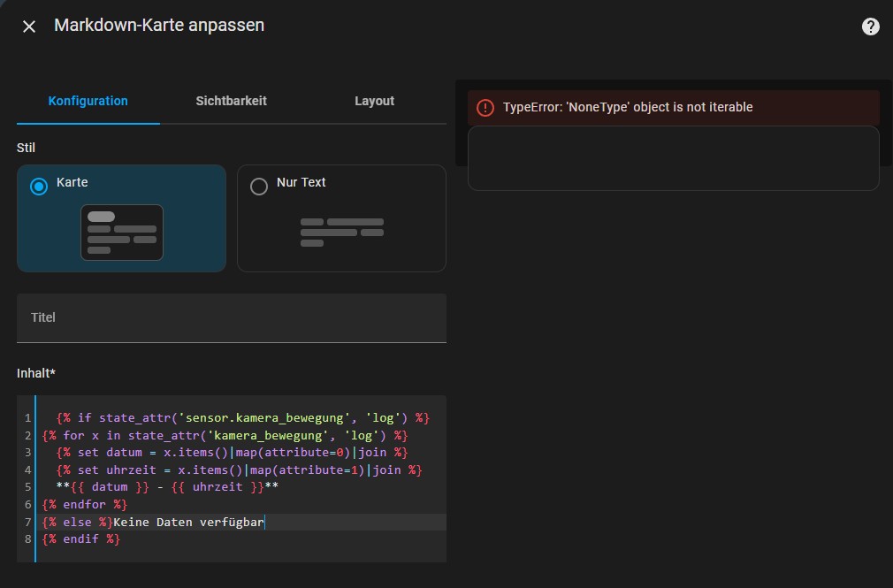The image size is (893, 588).
Task: Click line number 5 in editor gutter
Action: (28, 487)
